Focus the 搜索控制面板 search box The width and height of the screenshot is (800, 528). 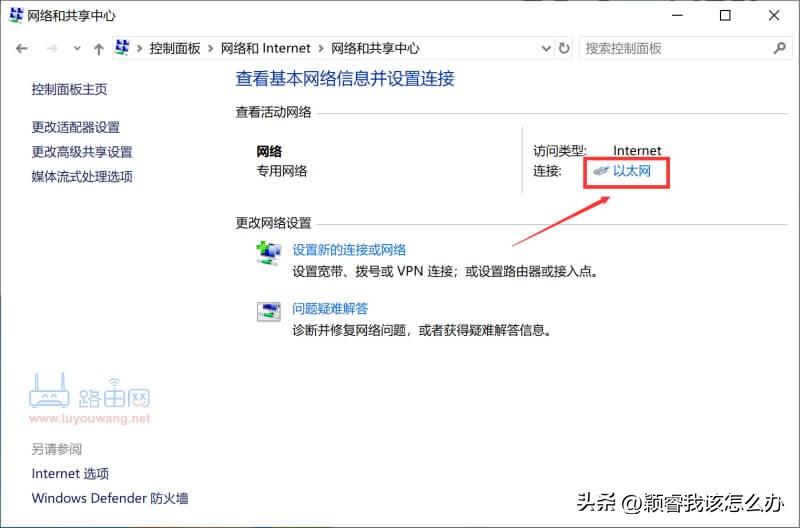pos(684,48)
